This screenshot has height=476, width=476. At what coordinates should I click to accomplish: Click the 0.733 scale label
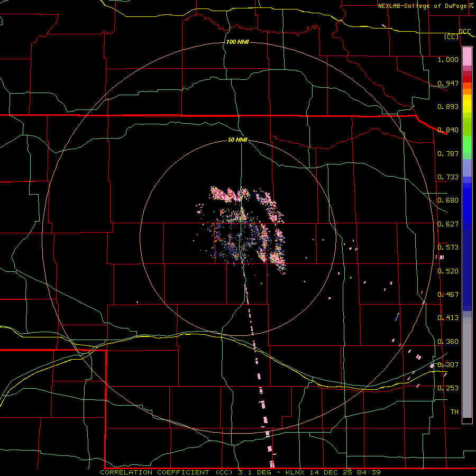448,177
